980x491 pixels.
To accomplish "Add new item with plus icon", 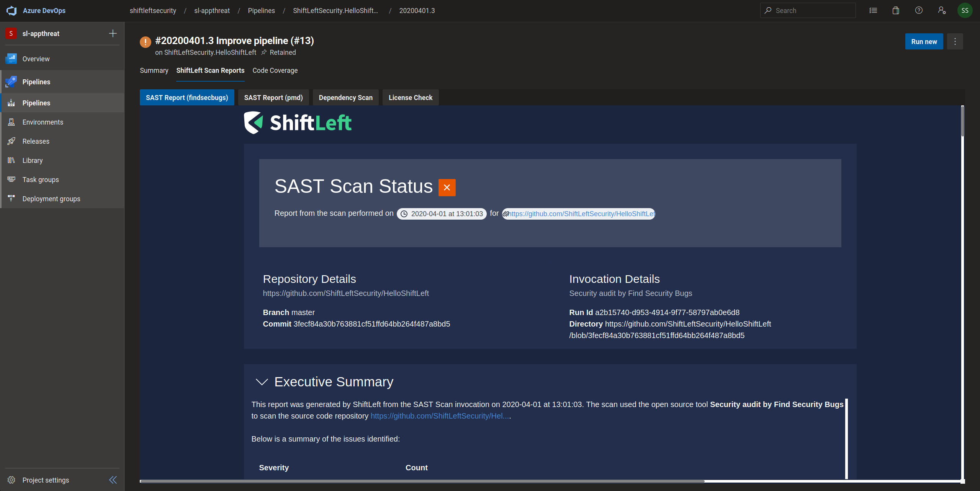I will click(113, 34).
